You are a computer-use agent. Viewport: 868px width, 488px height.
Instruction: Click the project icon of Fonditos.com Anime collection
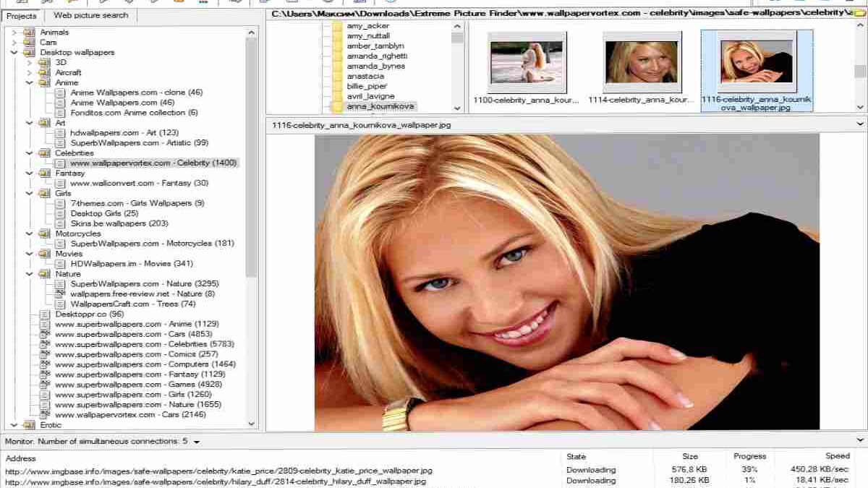point(61,113)
